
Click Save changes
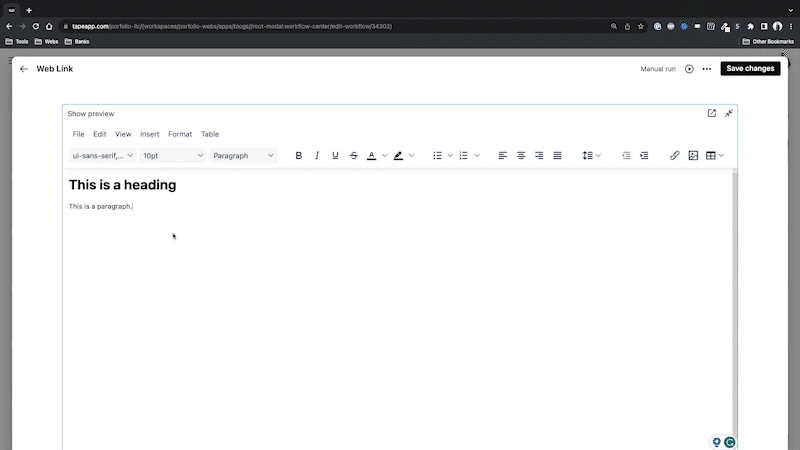coord(750,68)
